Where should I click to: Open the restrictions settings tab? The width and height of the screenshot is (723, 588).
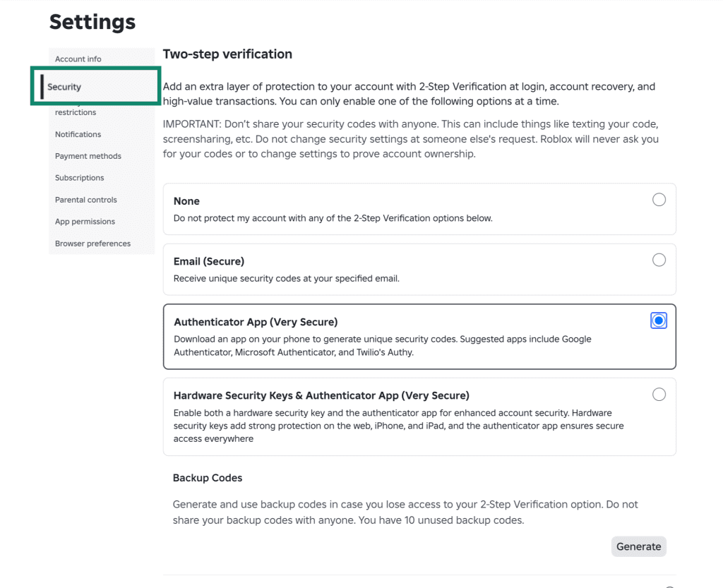pos(76,112)
